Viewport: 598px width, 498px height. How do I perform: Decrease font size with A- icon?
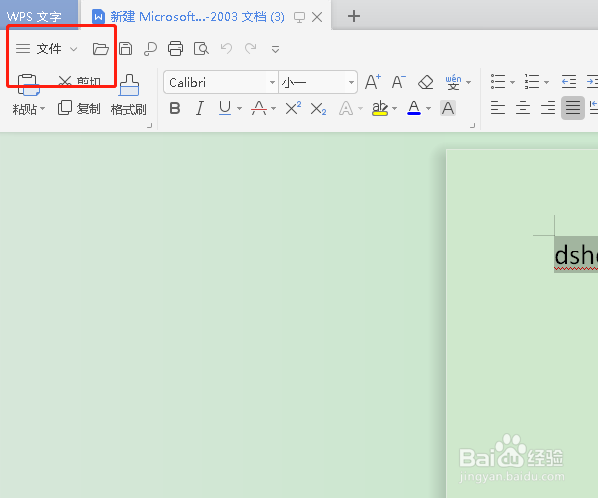coord(399,82)
